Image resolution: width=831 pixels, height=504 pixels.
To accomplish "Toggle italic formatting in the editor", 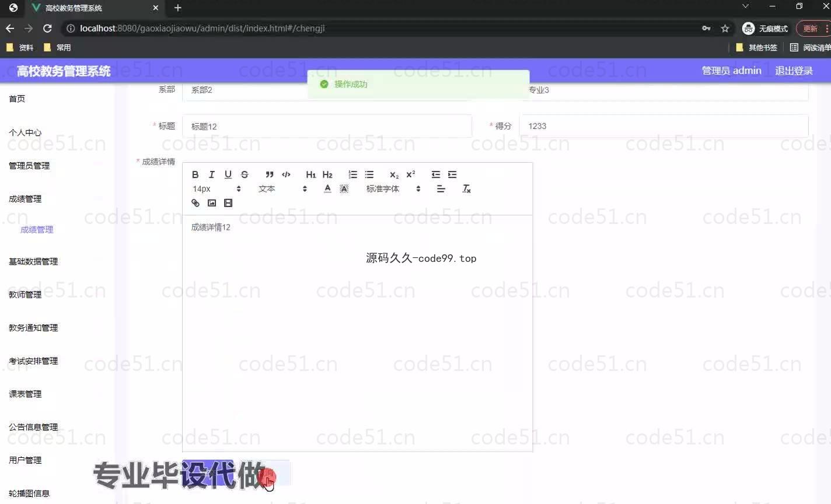I will [x=212, y=174].
